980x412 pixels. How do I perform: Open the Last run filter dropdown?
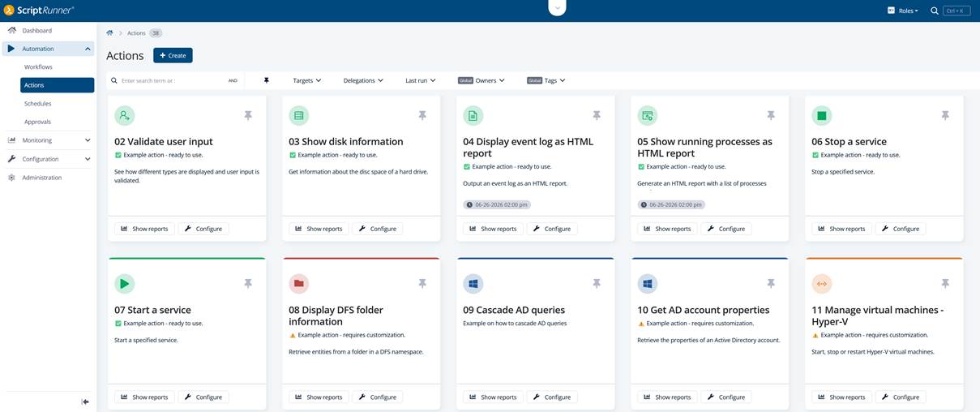[x=421, y=80]
